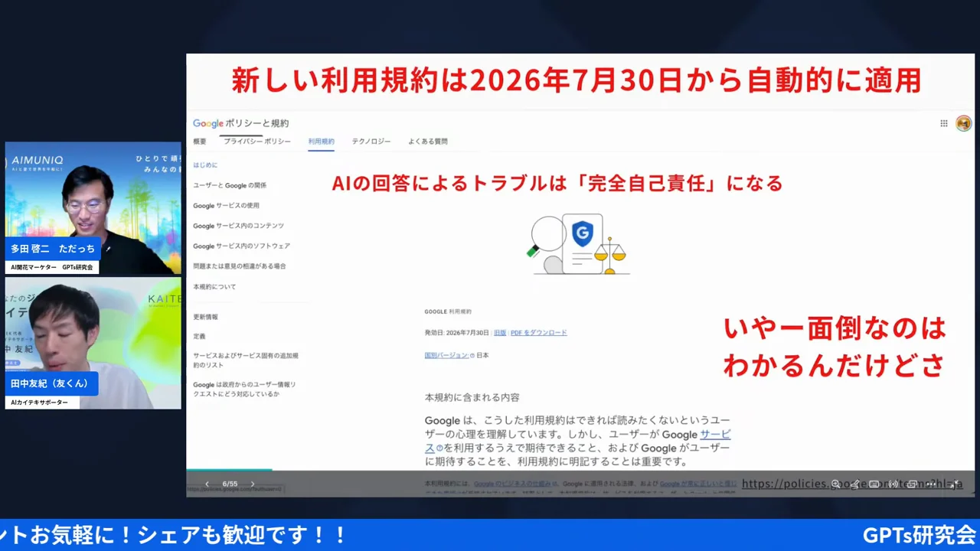Image resolution: width=980 pixels, height=551 pixels.
Task: Open the テクノロジー tab
Action: click(371, 142)
